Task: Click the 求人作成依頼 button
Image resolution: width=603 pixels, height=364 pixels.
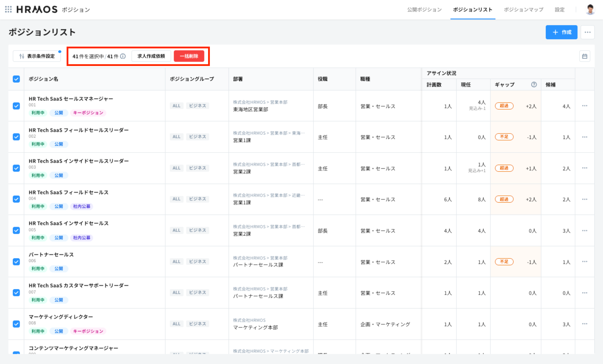Action: click(x=151, y=56)
